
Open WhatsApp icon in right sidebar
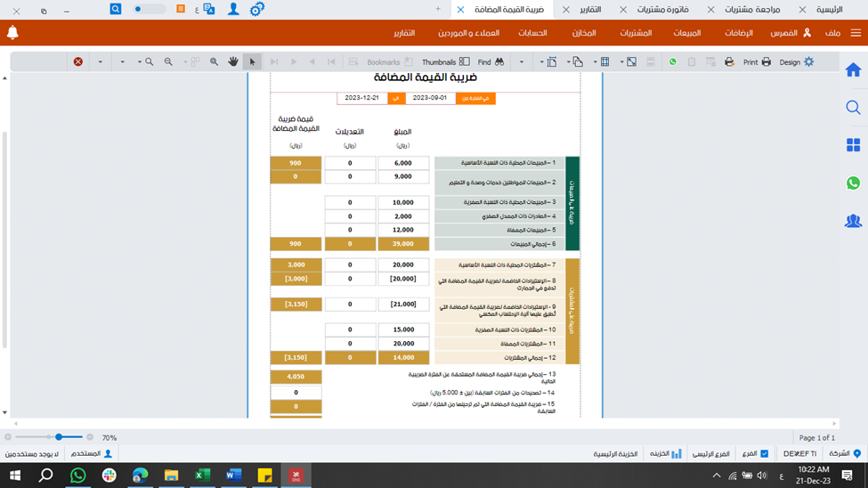click(853, 183)
